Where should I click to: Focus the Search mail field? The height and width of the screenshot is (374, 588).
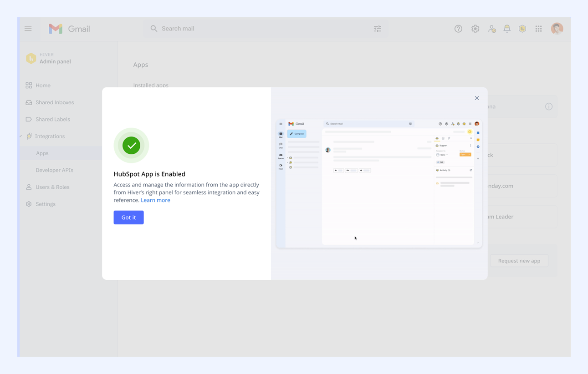click(266, 29)
